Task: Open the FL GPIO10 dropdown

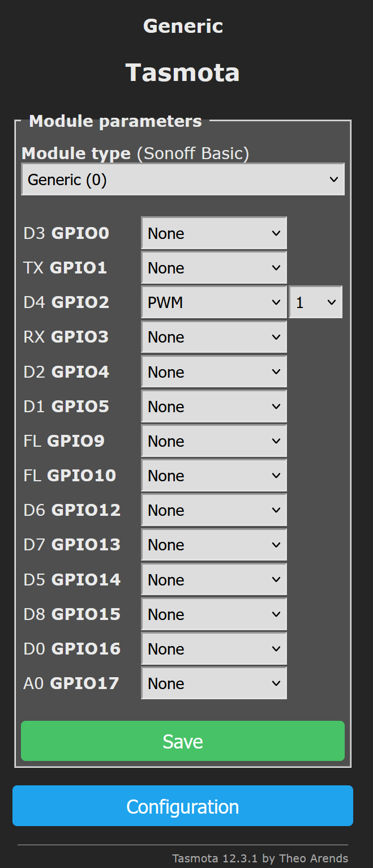Action: click(214, 476)
